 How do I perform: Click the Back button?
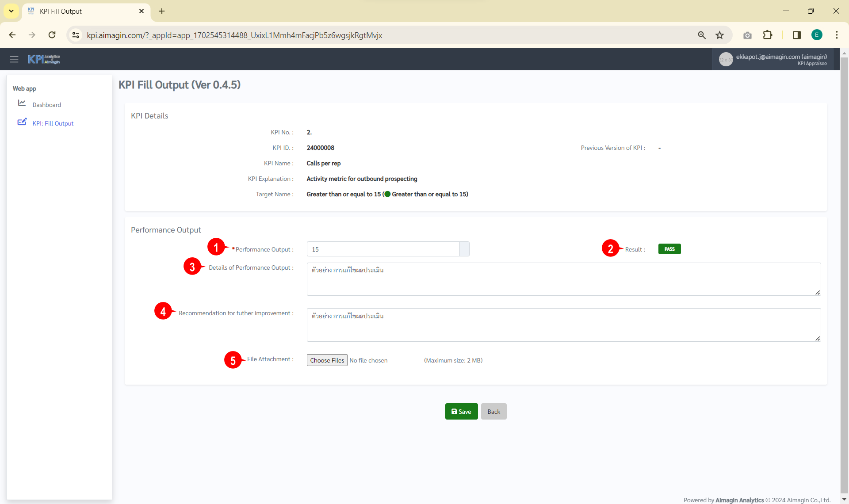point(493,412)
